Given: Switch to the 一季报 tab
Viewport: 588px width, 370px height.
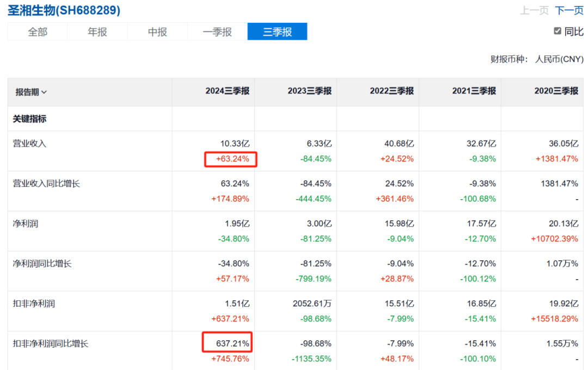Looking at the screenshot, I should tap(217, 32).
